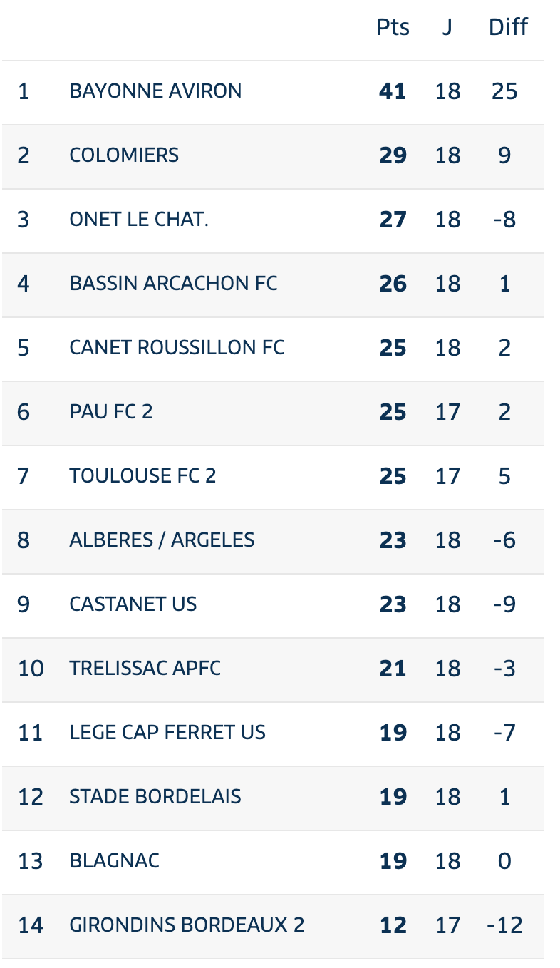
Task: Click Girondins Bordeaux 2's -12 goal difference
Action: click(x=504, y=925)
